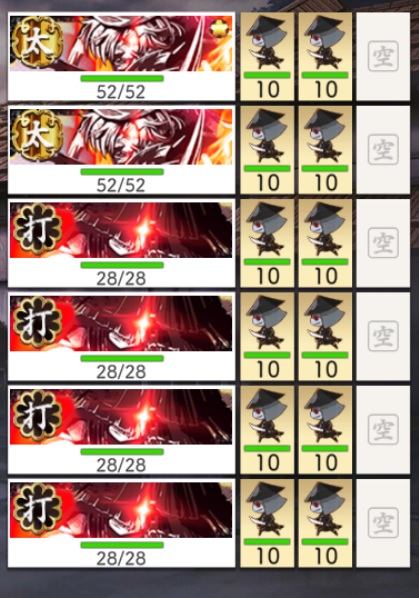Tap the empty 空 slot in row two
Image resolution: width=419 pixels, height=598 pixels.
pos(383,150)
